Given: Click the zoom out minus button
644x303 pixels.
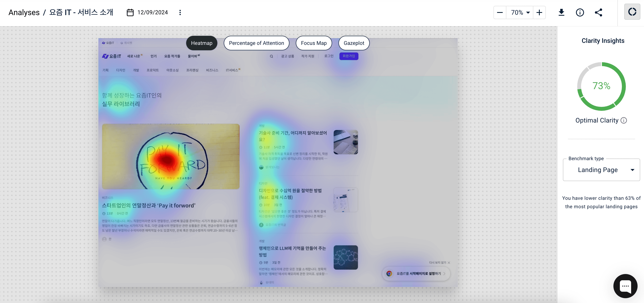Looking at the screenshot, I should tap(500, 12).
